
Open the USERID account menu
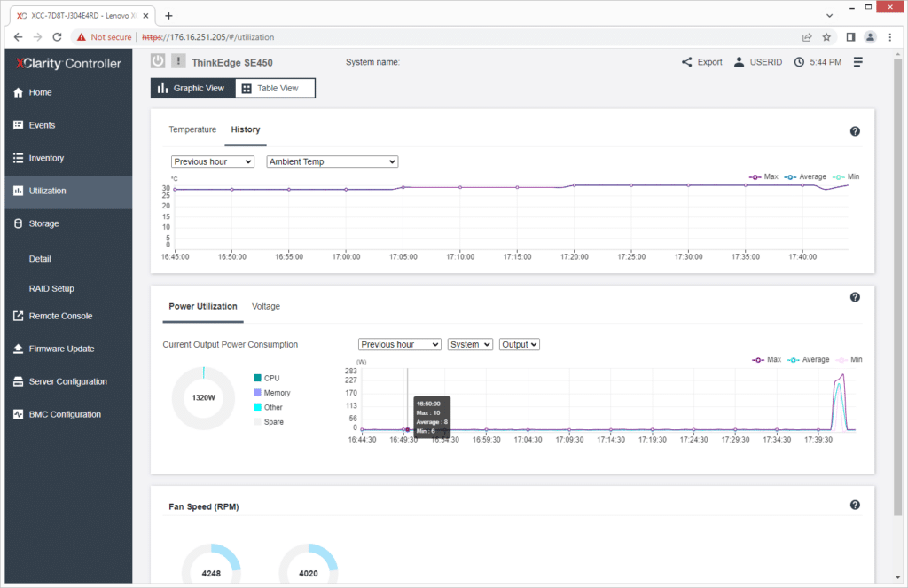pos(757,62)
